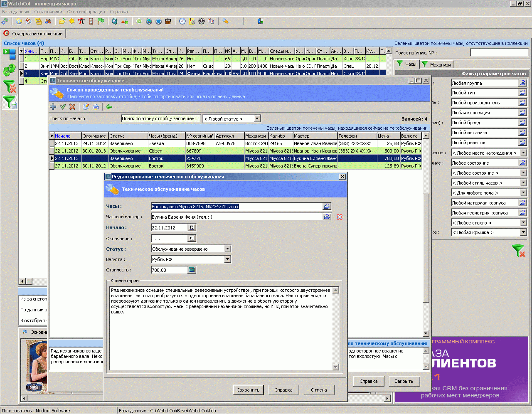This screenshot has height=414, width=532.
Task: Click the Сохранить button
Action: click(x=248, y=390)
